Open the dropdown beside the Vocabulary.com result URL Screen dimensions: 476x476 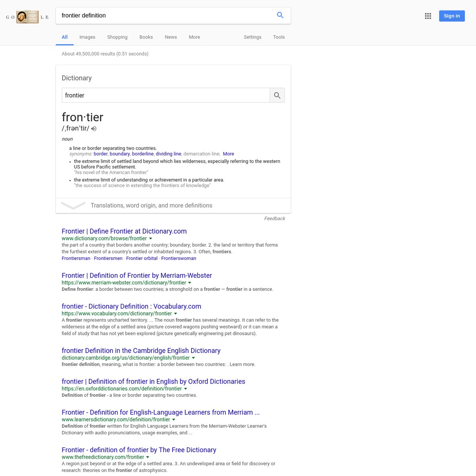175,313
